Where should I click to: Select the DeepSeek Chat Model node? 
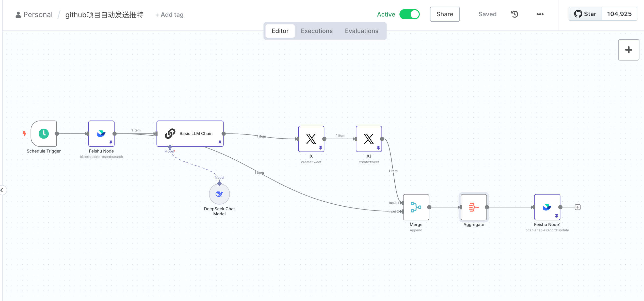point(219,194)
